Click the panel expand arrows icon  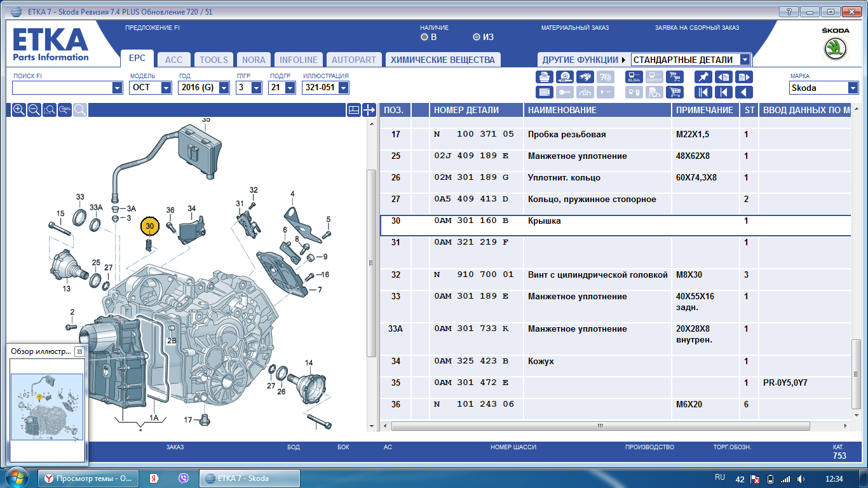[369, 110]
